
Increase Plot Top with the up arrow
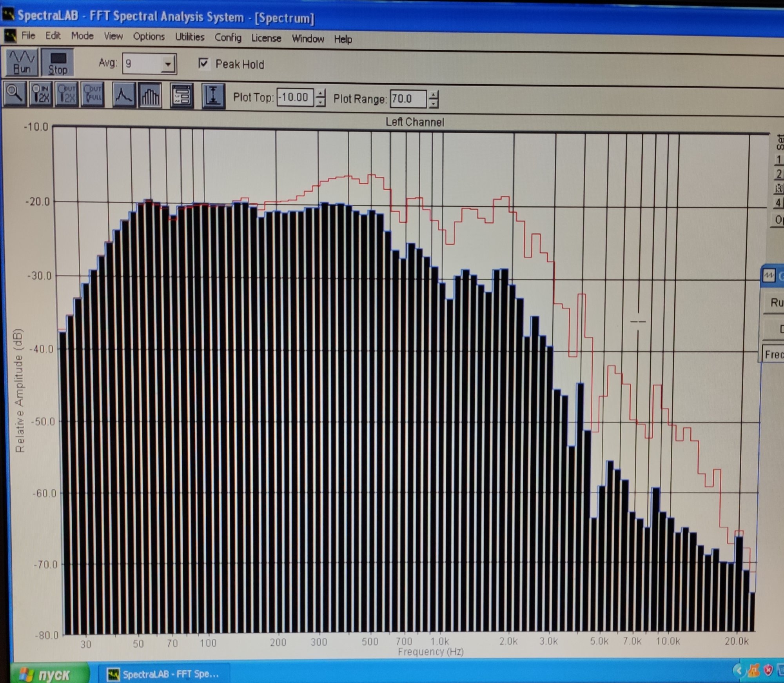(321, 93)
